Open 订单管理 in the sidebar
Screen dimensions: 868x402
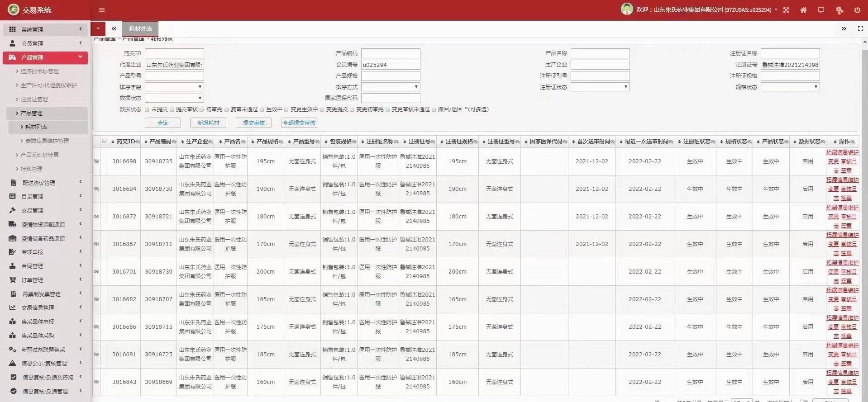[x=45, y=280]
